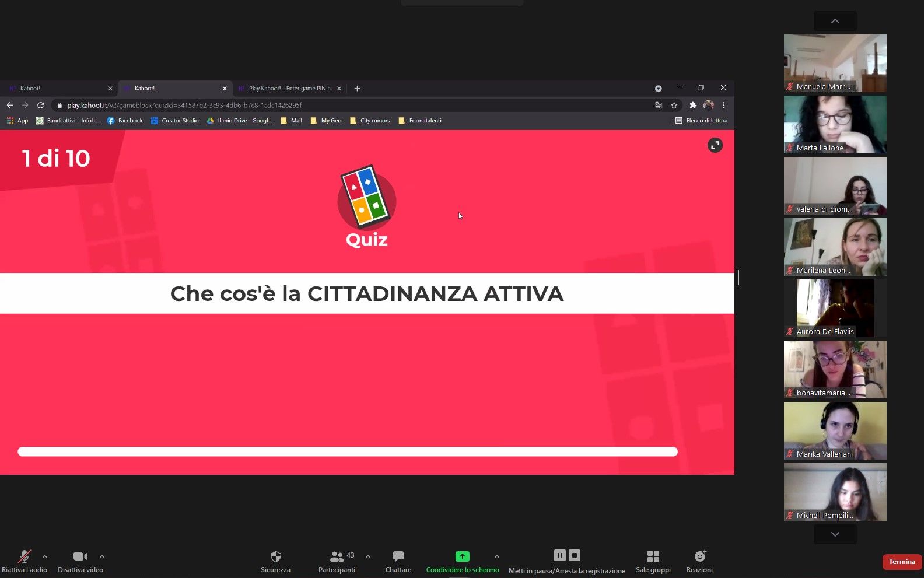Click Kahoot fullscreen icon

coord(715,145)
